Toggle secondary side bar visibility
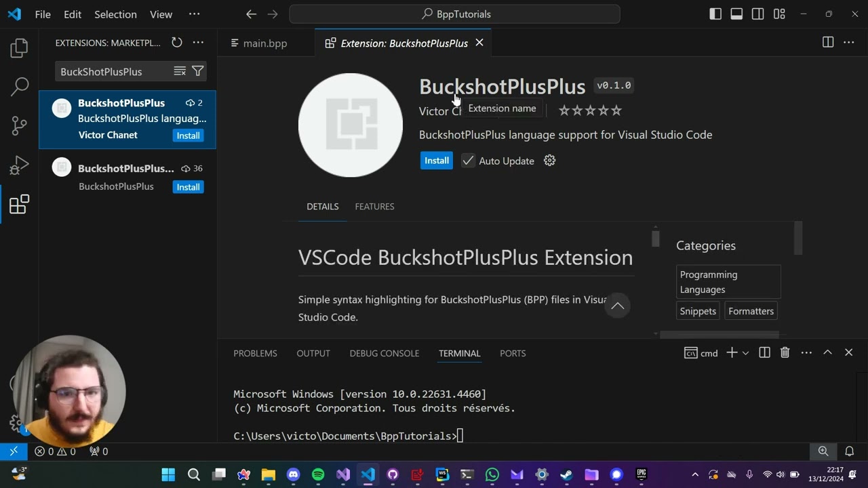868x488 pixels. pyautogui.click(x=758, y=14)
